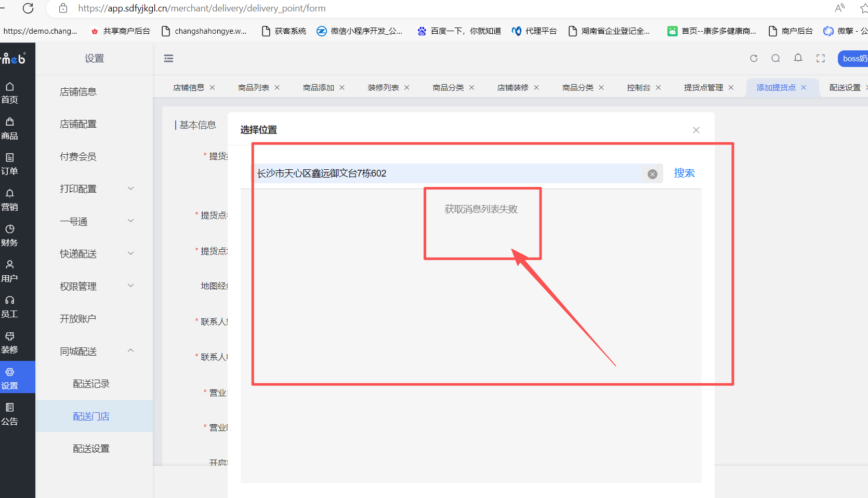
Task: Clear the location search text field
Action: pyautogui.click(x=652, y=174)
